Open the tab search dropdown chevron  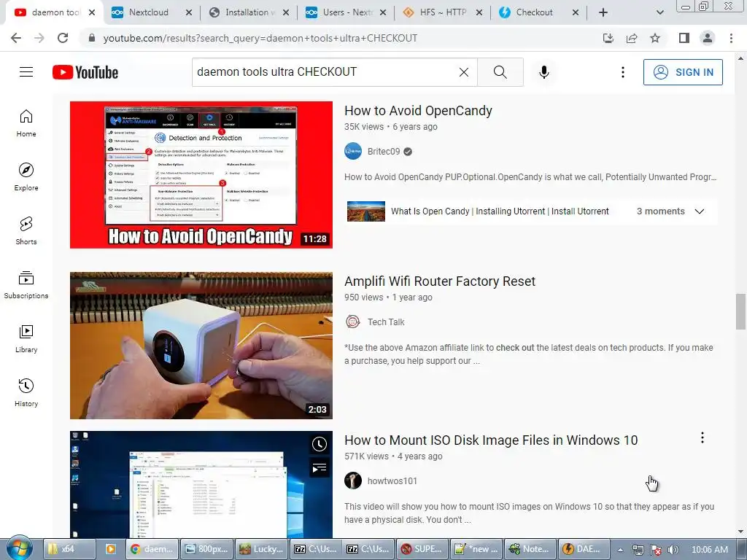tap(659, 12)
